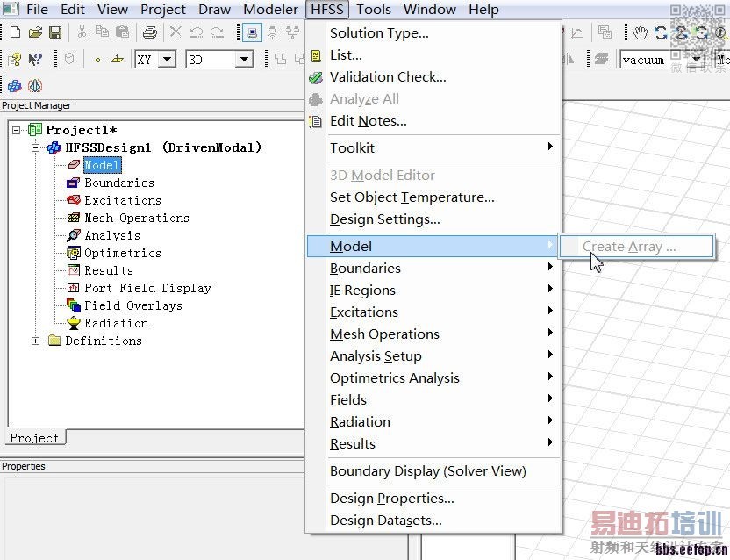Screen dimensions: 730x560
Task: Click the Paste clipboard icon
Action: 122,32
